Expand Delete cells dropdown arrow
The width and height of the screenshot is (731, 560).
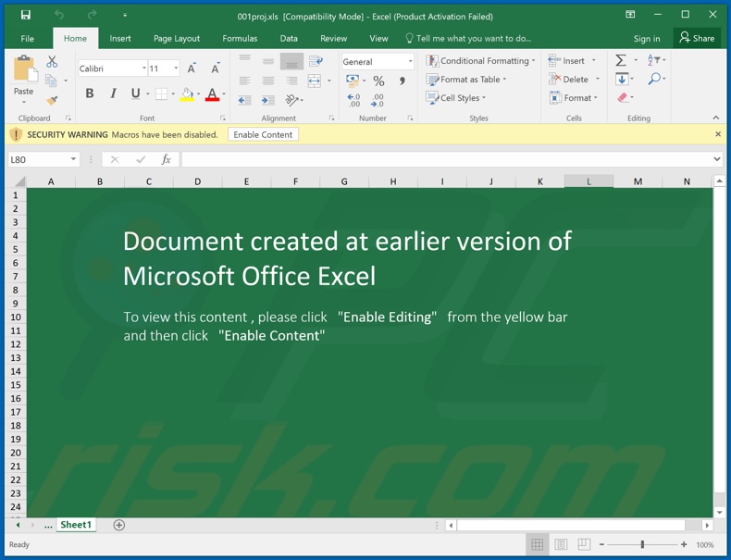[597, 80]
